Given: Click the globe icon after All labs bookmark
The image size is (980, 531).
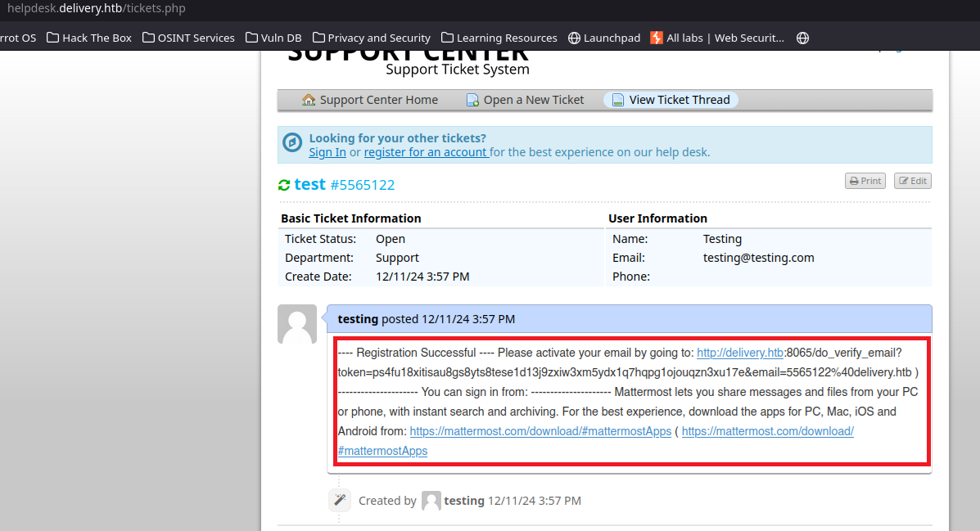Looking at the screenshot, I should tap(802, 38).
